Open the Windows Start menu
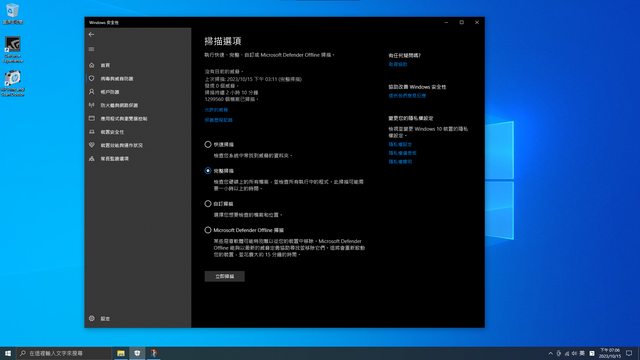 click(x=8, y=353)
